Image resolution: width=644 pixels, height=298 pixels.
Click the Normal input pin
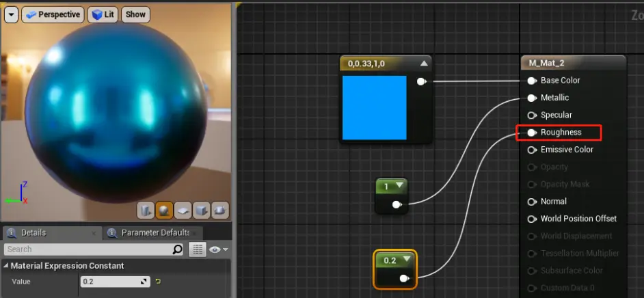click(x=532, y=202)
